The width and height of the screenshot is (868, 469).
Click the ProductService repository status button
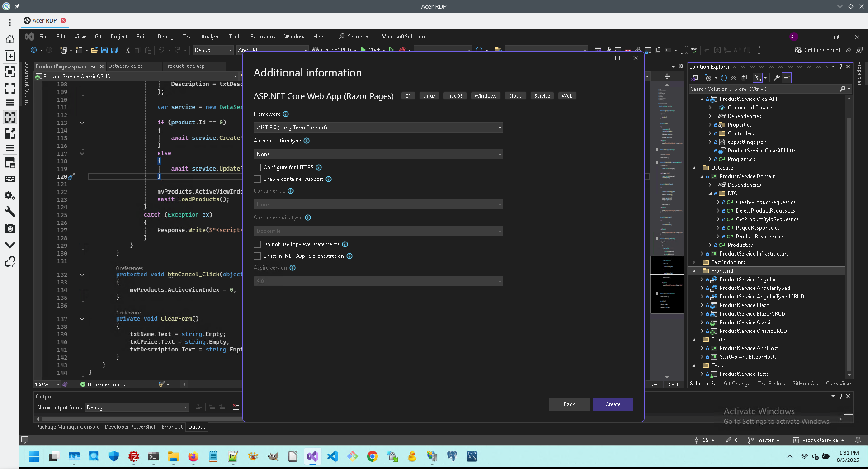point(819,440)
